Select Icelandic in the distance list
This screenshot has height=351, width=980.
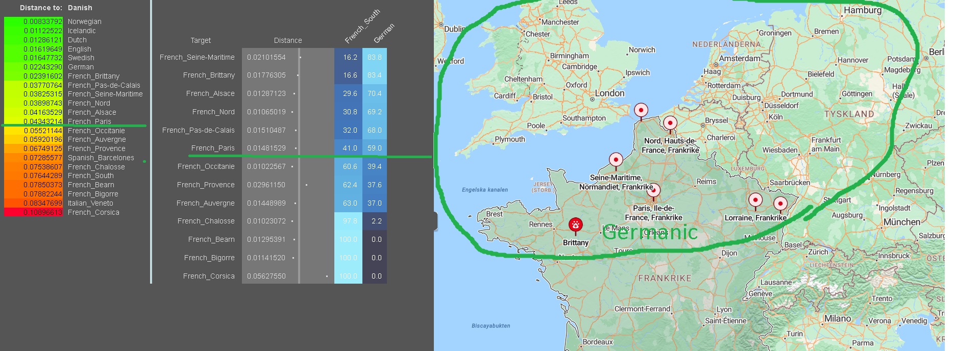tap(82, 31)
